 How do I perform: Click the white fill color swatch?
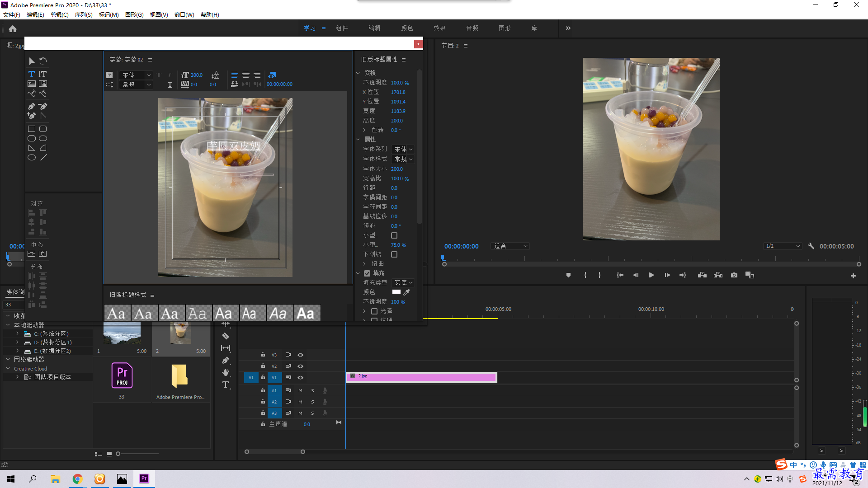pyautogui.click(x=396, y=292)
